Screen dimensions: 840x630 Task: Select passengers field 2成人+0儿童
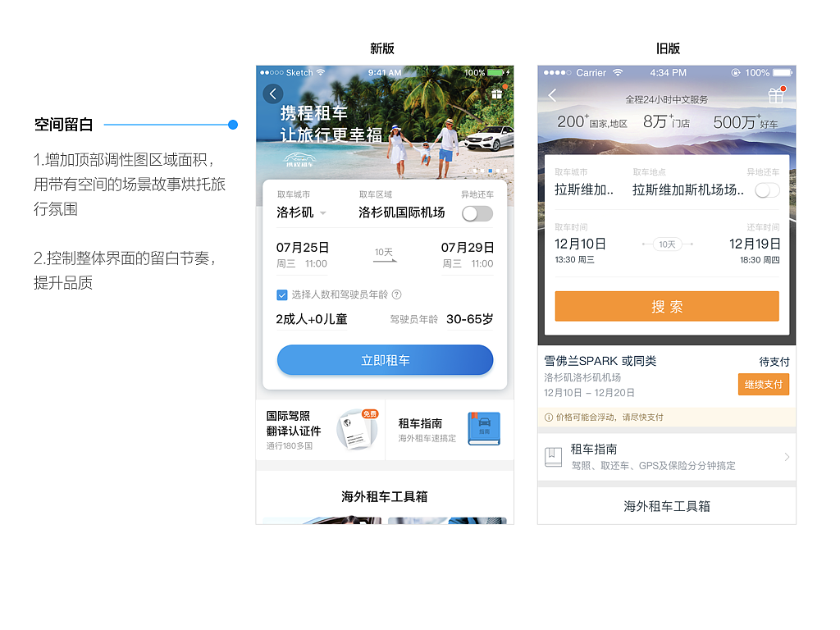pos(312,319)
